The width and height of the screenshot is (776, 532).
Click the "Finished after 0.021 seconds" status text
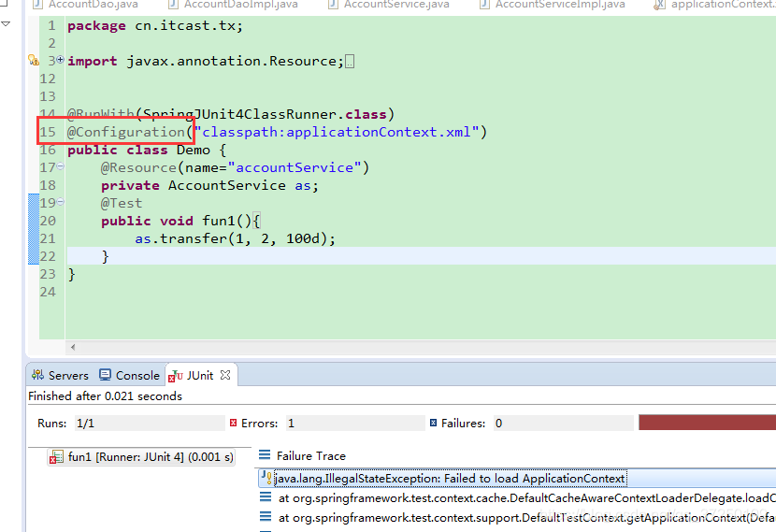click(x=105, y=395)
